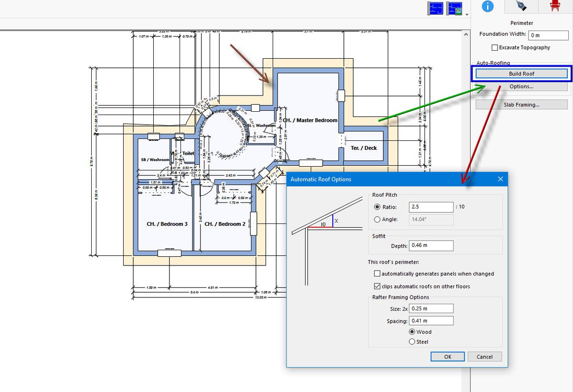The height and width of the screenshot is (392, 573).
Task: Click the Build Roof button
Action: pos(521,74)
